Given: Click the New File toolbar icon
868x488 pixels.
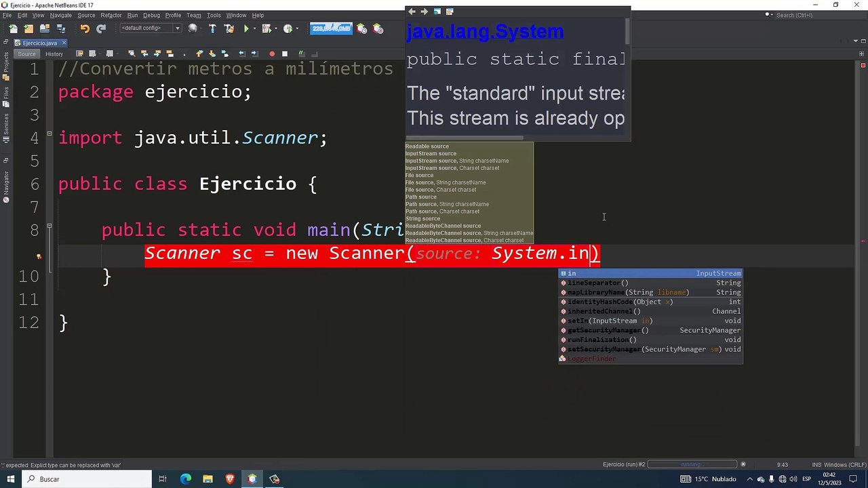Looking at the screenshot, I should (13, 28).
